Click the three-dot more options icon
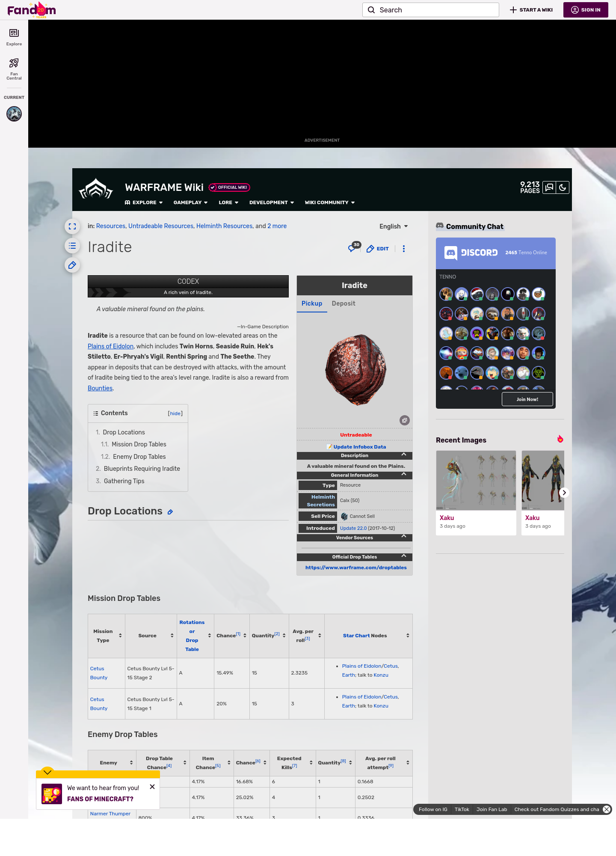This screenshot has height=856, width=616. pos(404,249)
